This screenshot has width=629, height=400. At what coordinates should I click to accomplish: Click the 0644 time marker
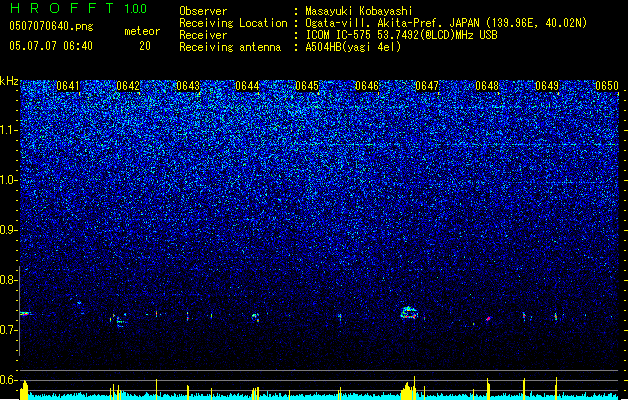pos(247,86)
